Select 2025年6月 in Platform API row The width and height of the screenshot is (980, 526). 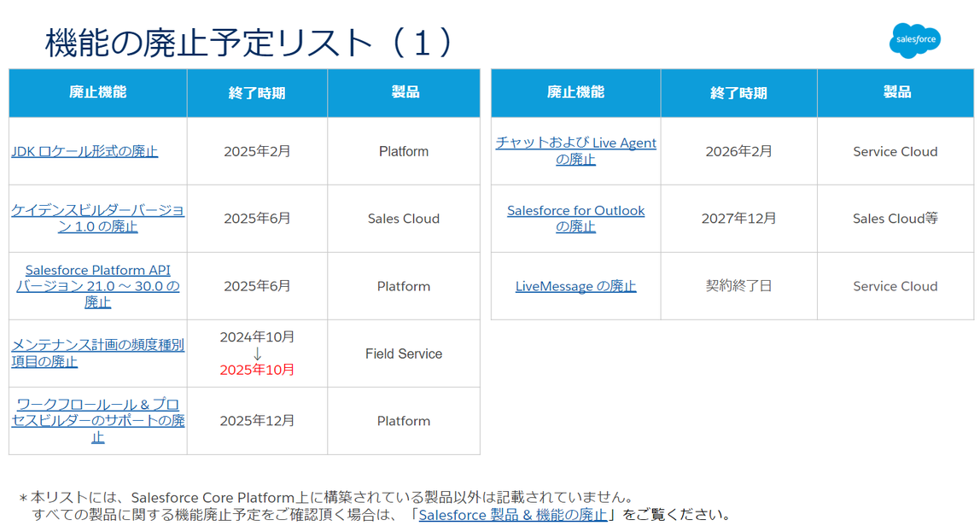coord(257,286)
